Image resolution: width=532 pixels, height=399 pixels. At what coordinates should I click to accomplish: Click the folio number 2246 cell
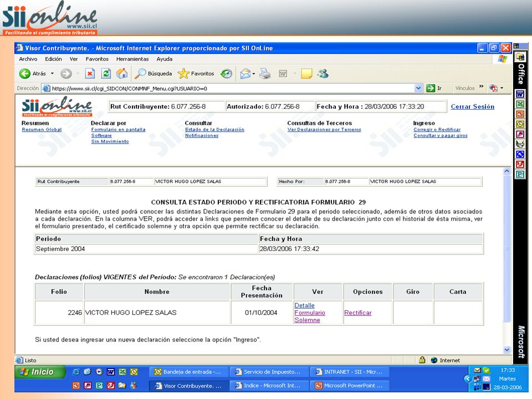[x=59, y=313]
